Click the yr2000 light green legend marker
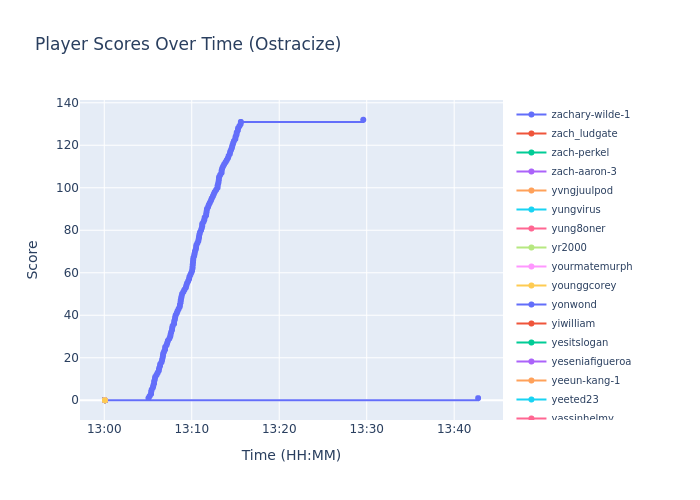The width and height of the screenshot is (700, 500). coord(531,248)
